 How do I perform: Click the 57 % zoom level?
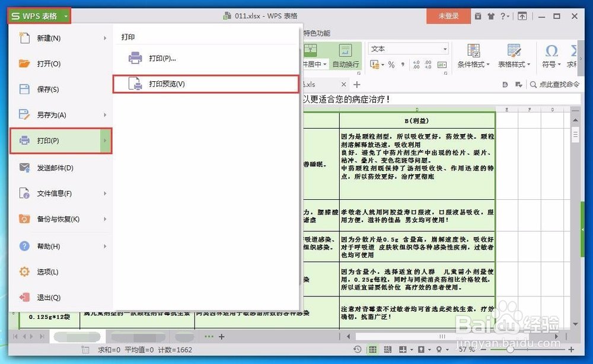click(467, 349)
